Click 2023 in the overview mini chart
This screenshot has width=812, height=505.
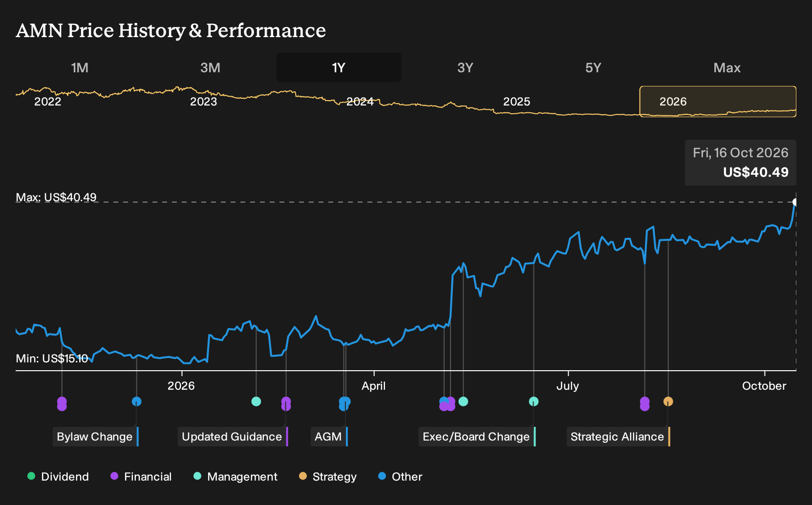tap(203, 102)
